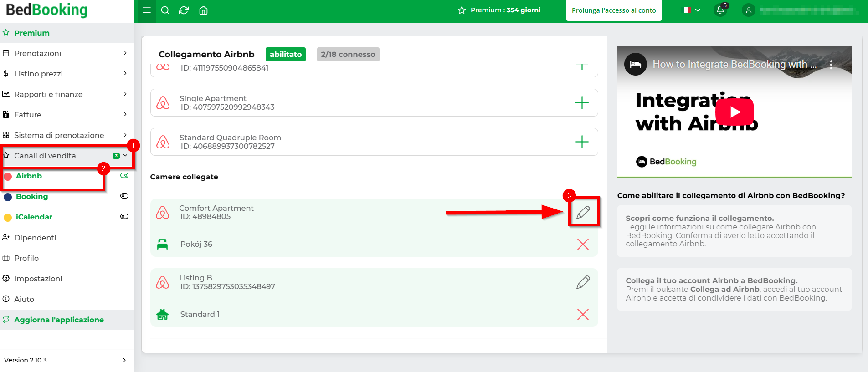Screen dimensions: 868x372
Task: Select the iCalendar sales channel
Action: (x=34, y=217)
